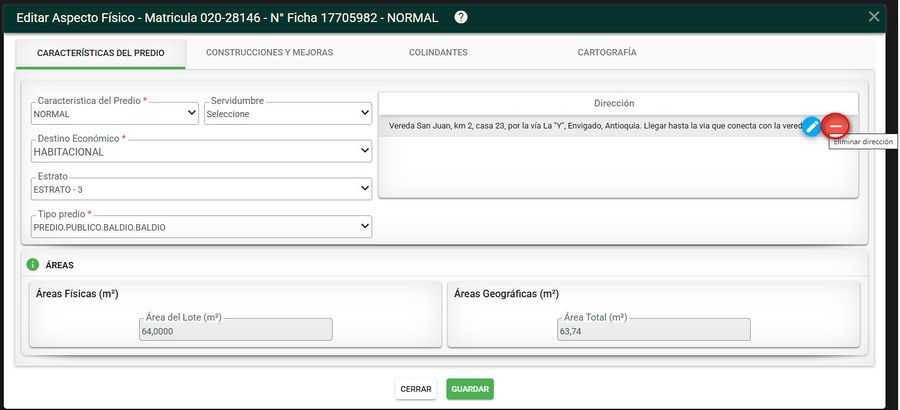Switch to Construcciones y Mejoras tab

click(269, 52)
